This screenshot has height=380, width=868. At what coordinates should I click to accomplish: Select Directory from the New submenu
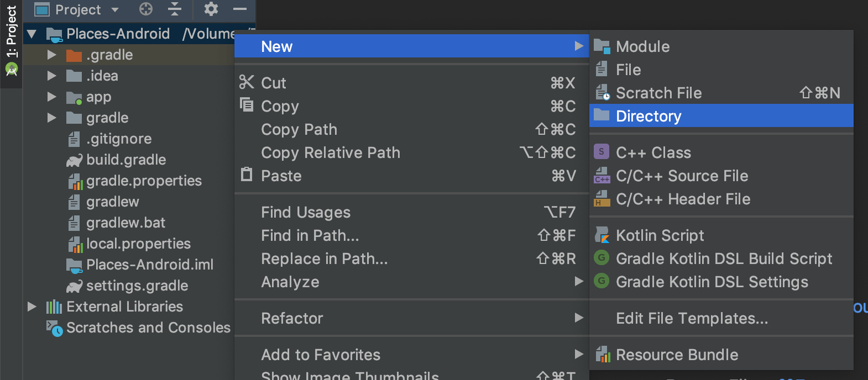649,116
